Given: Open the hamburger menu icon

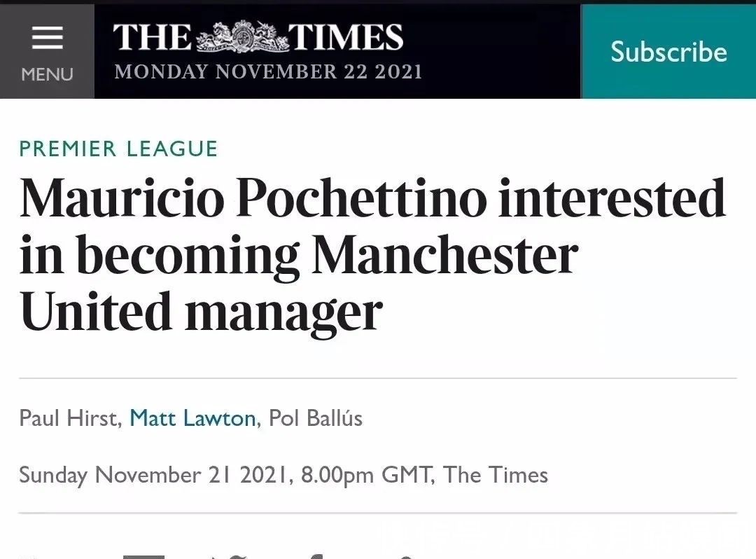Looking at the screenshot, I should coord(47,38).
